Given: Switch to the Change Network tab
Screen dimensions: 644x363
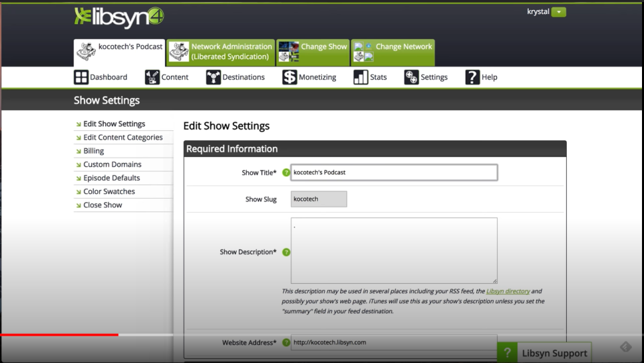Looking at the screenshot, I should tap(392, 52).
